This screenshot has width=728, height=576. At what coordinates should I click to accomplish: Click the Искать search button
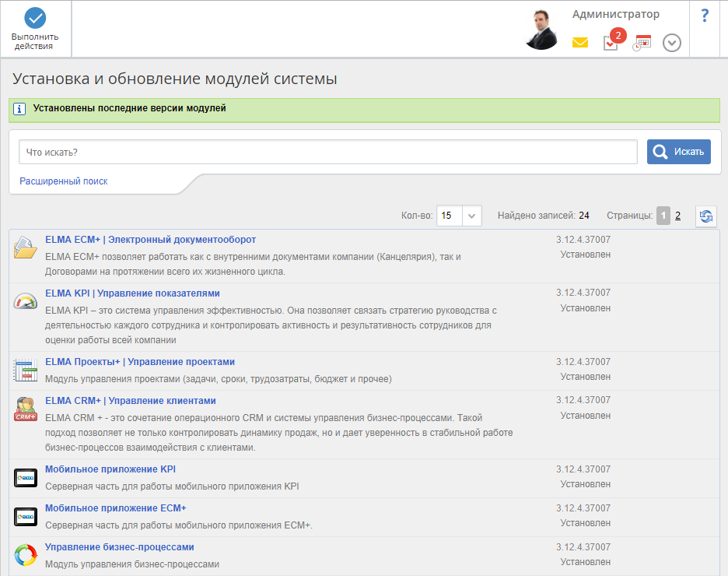679,152
